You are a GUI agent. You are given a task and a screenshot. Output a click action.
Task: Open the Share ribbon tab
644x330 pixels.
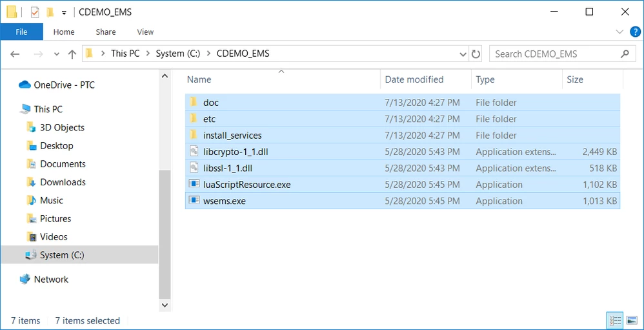click(x=106, y=32)
